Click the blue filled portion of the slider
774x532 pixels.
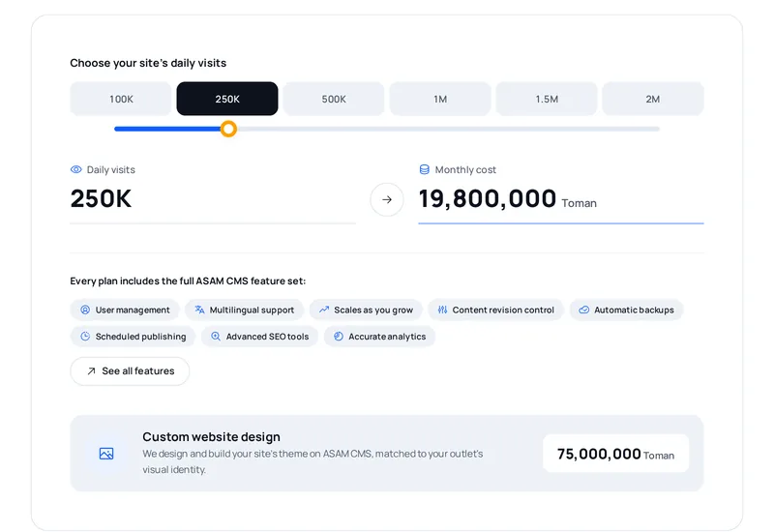(x=167, y=129)
